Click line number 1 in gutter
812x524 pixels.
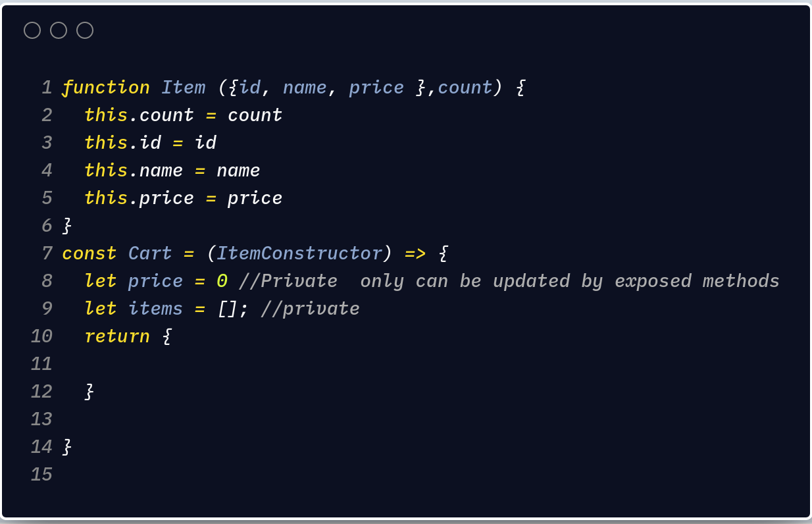(47, 88)
